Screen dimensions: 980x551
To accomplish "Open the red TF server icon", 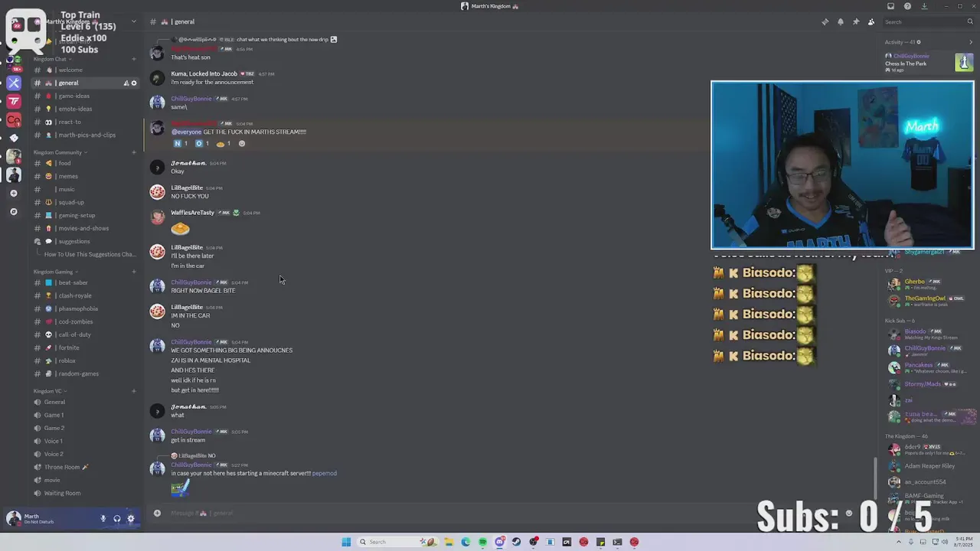I will (x=14, y=101).
